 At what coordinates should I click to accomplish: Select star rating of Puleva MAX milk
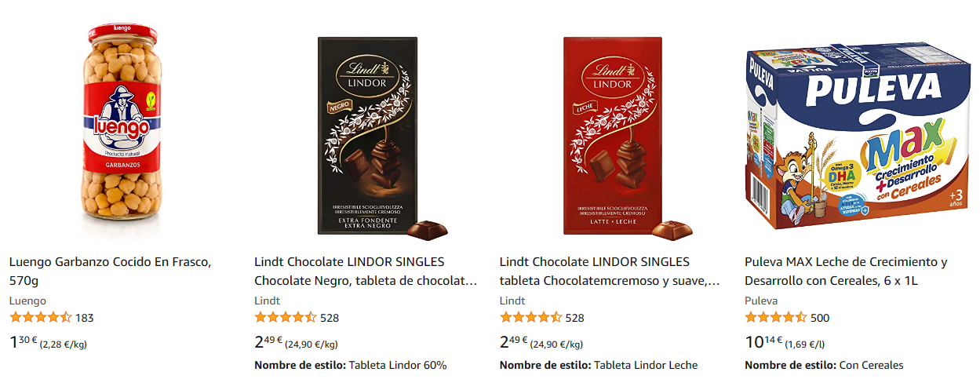point(775,318)
